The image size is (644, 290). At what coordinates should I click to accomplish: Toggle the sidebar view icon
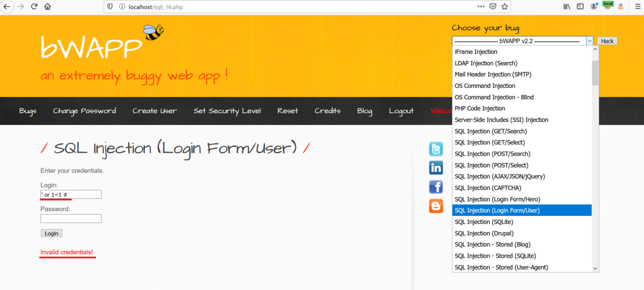580,6
